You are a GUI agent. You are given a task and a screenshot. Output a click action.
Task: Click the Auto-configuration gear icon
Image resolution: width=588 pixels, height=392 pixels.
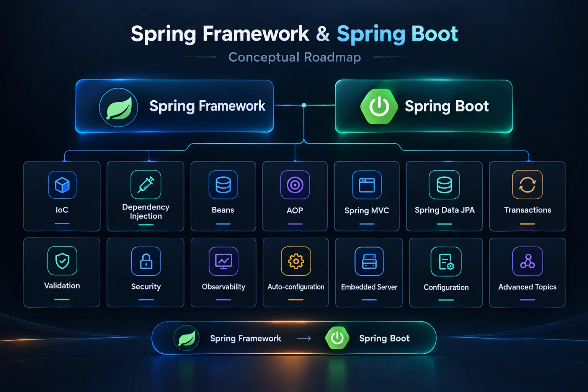coord(296,261)
